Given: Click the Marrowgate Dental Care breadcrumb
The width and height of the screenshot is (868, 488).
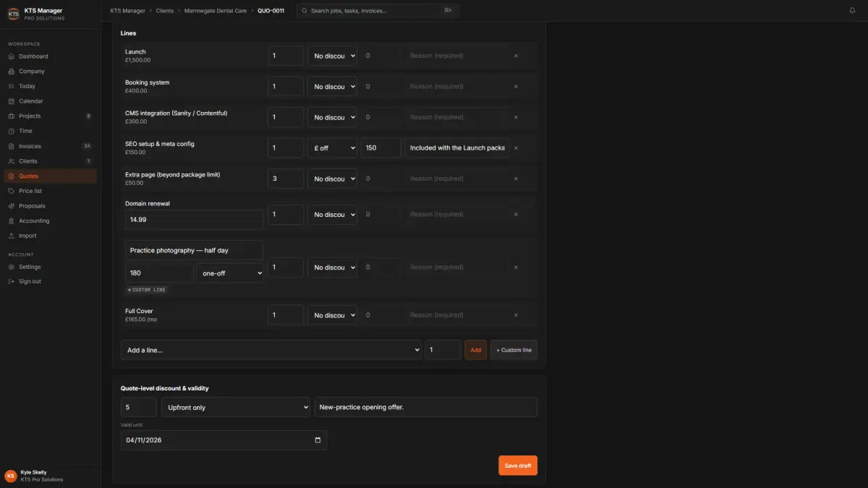Looking at the screenshot, I should point(216,11).
